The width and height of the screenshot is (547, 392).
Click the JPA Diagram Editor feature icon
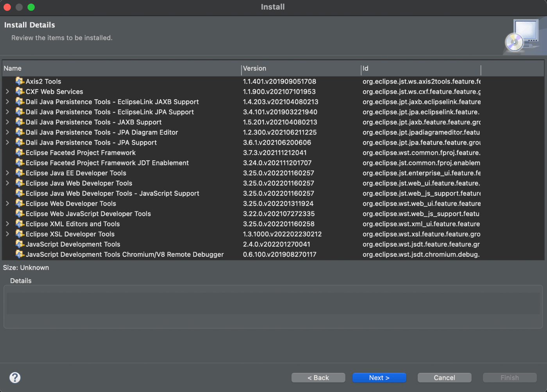(x=20, y=132)
